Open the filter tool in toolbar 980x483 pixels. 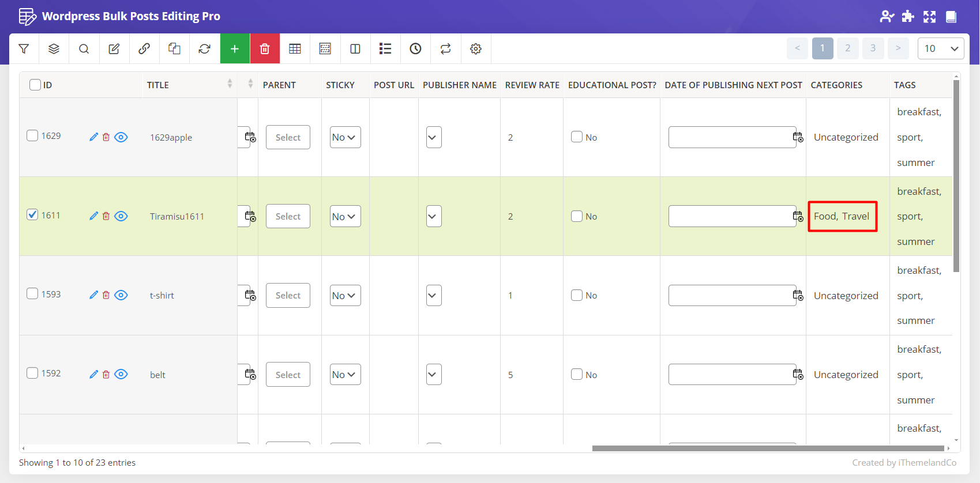pyautogui.click(x=24, y=49)
